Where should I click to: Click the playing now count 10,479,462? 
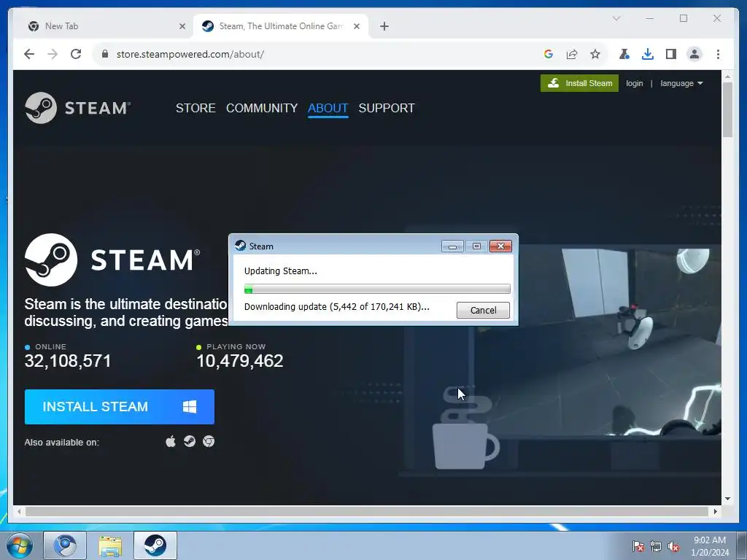[x=239, y=361]
